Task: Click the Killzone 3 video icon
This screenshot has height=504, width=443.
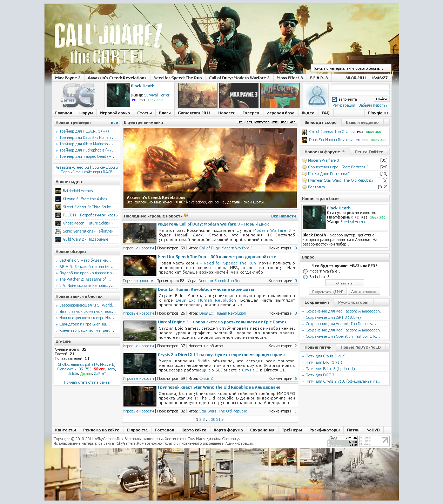Action: point(58,199)
